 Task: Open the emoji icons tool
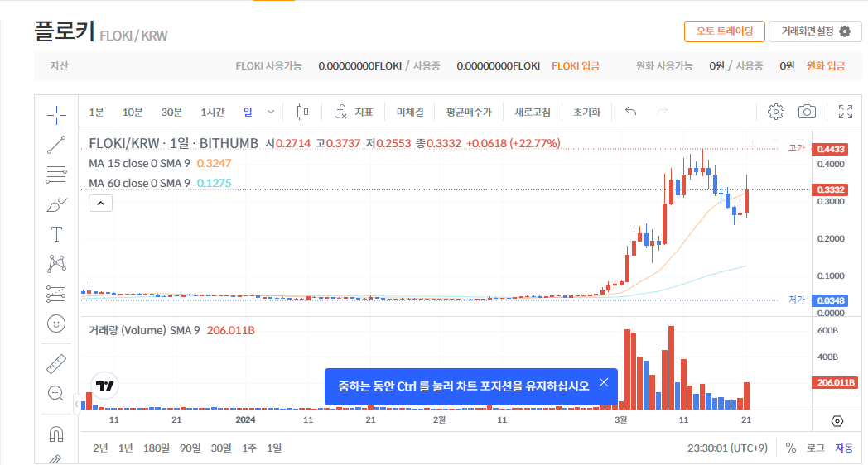(x=56, y=324)
